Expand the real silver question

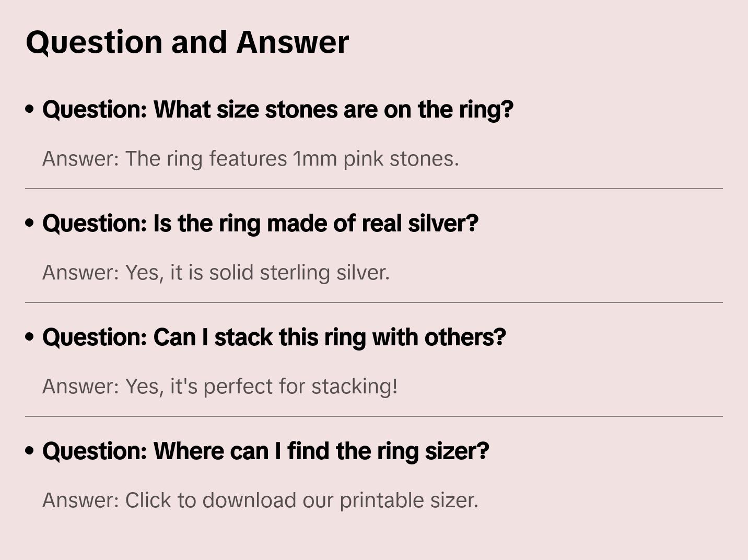[260, 224]
